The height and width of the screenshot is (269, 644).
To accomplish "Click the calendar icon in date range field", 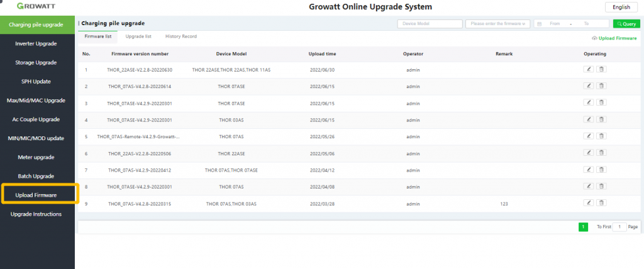I will 539,24.
